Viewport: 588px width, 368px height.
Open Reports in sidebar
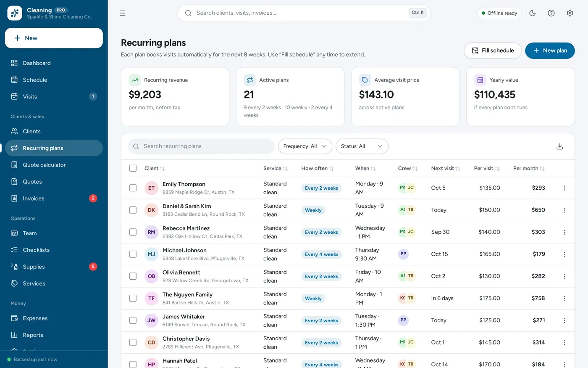54,335
